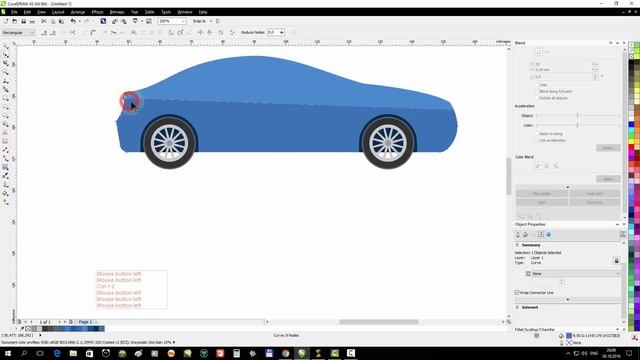This screenshot has height=360, width=640.
Task: Click the Object acceleration slider
Action: (x=578, y=116)
